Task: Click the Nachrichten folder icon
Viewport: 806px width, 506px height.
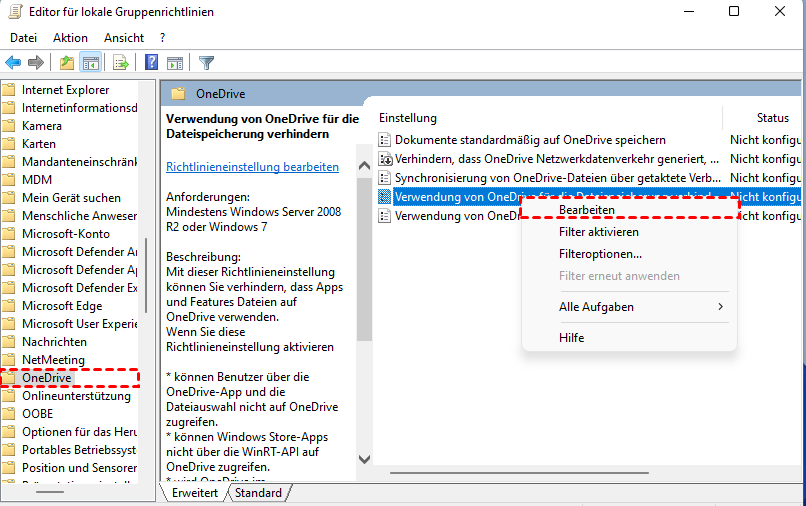Action: (x=9, y=342)
